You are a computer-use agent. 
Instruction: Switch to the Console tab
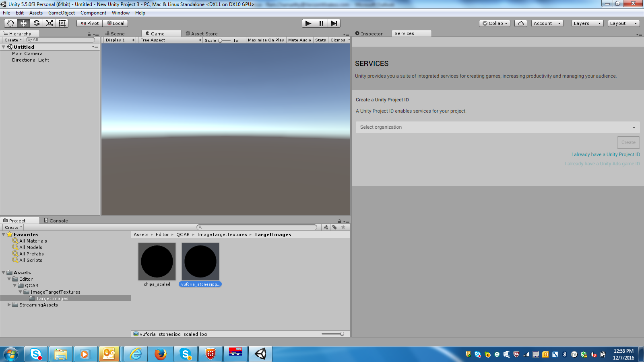point(56,220)
